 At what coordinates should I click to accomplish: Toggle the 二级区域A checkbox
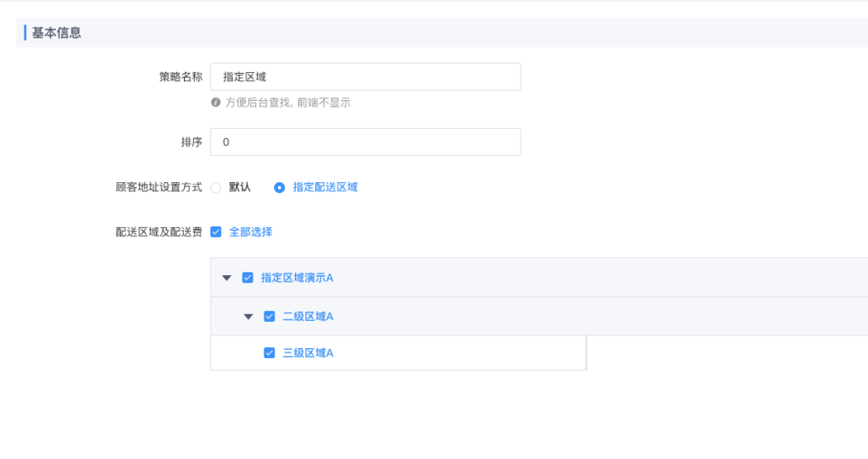pyautogui.click(x=270, y=317)
